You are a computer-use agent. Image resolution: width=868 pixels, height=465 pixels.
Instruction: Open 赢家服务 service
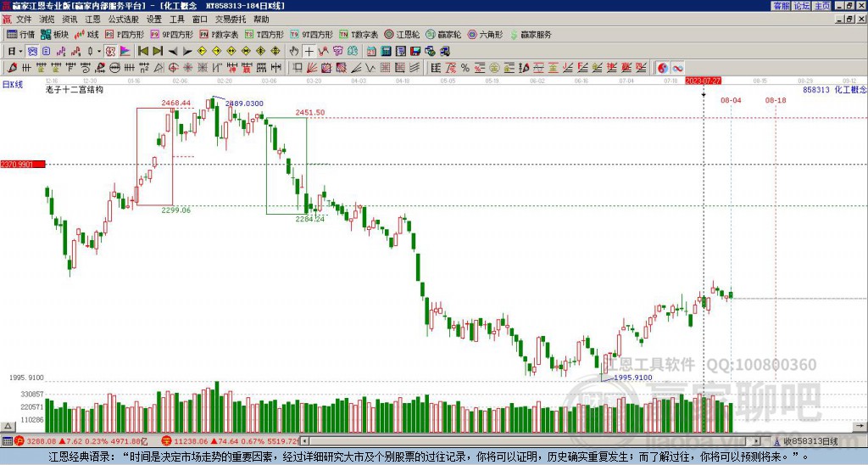pyautogui.click(x=531, y=34)
